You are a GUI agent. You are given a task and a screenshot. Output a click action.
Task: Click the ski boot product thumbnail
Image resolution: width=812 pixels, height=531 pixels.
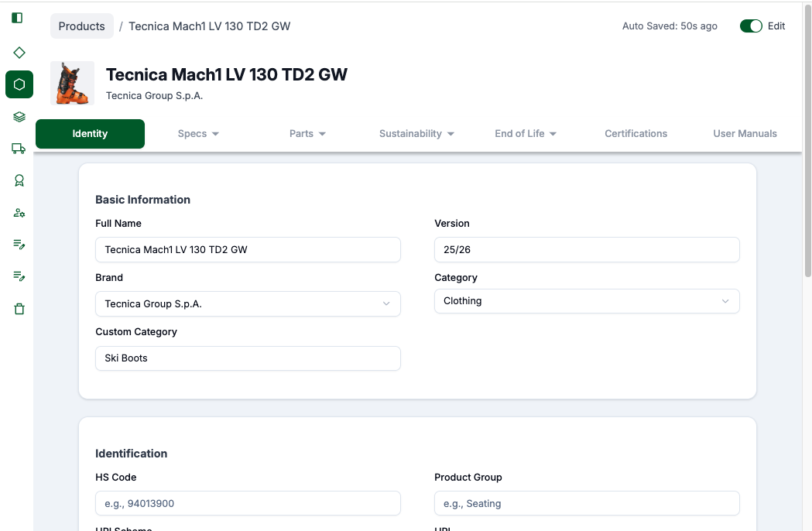(72, 83)
